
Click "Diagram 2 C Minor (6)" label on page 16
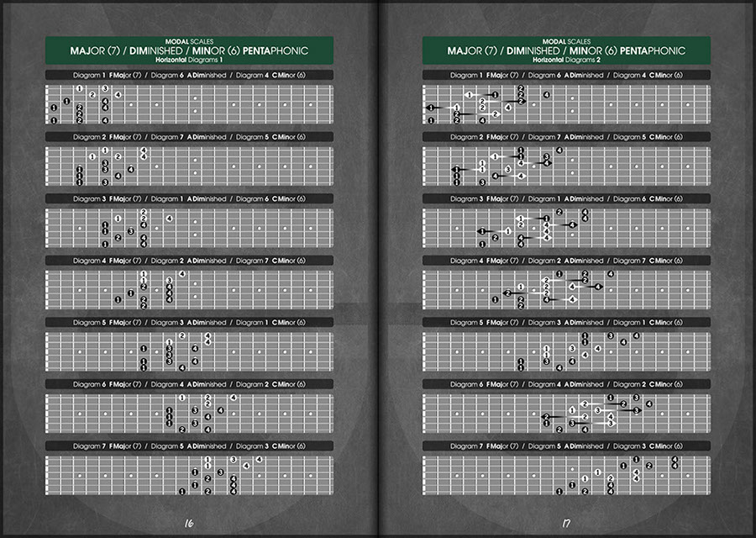270,384
